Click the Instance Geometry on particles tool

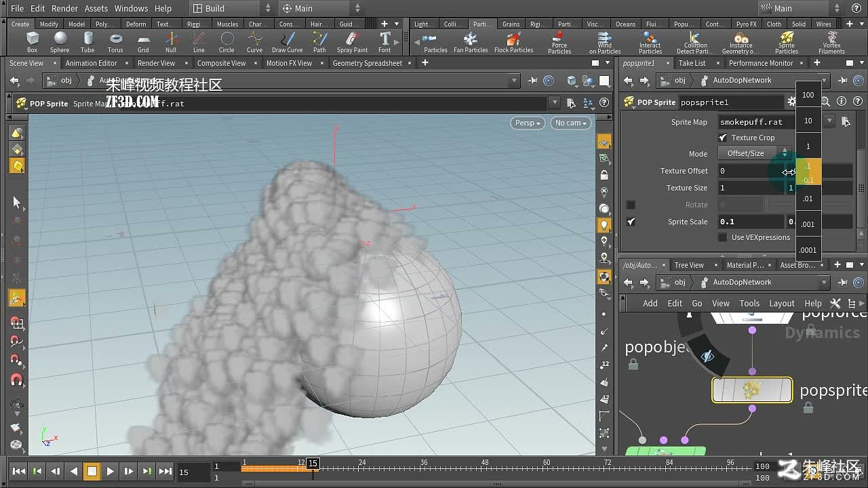coord(741,43)
